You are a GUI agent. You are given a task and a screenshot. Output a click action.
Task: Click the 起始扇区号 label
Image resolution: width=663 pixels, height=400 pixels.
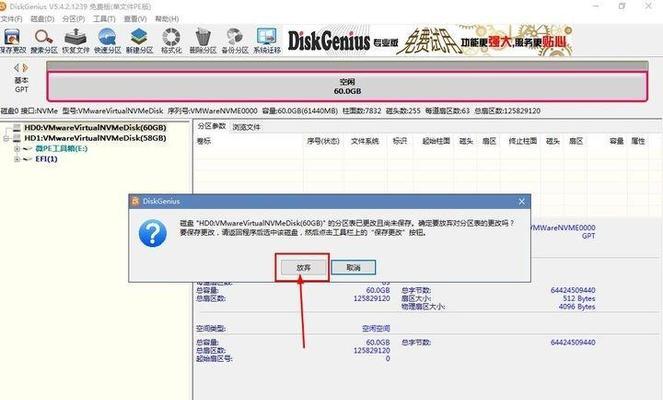[x=214, y=359]
